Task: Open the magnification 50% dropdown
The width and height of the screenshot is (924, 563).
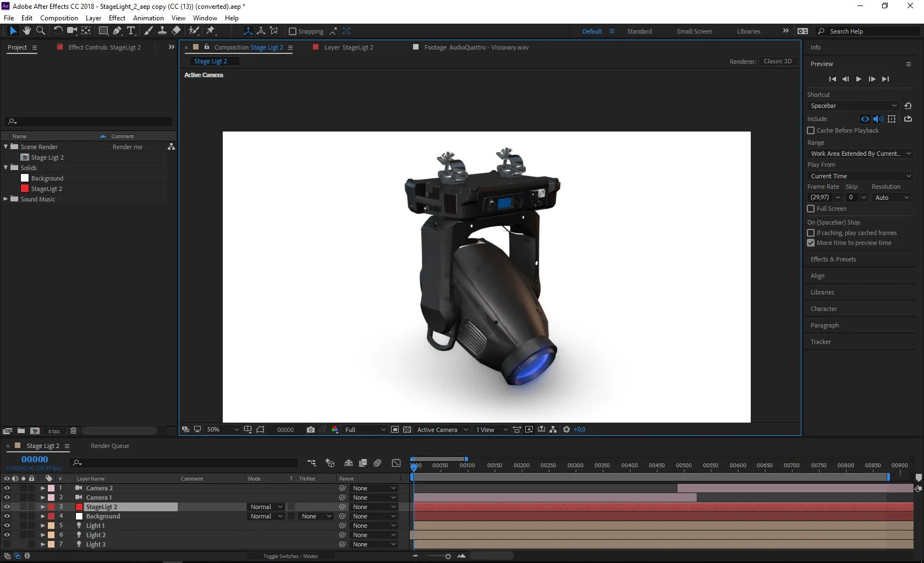Action: point(222,430)
